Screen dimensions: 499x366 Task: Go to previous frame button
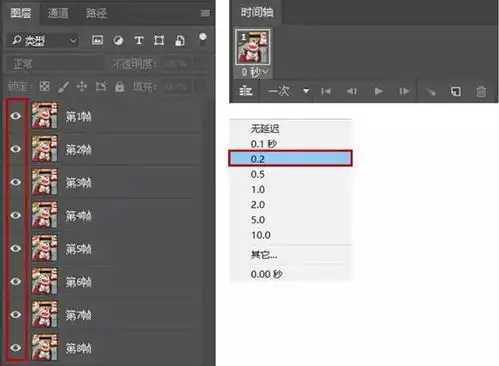pyautogui.click(x=351, y=91)
